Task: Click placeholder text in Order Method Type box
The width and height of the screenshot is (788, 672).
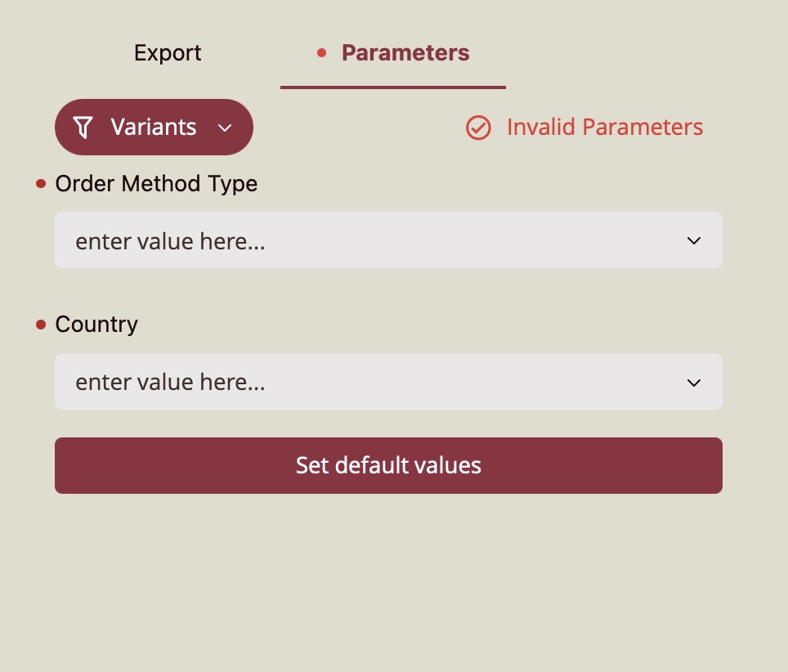Action: [170, 241]
